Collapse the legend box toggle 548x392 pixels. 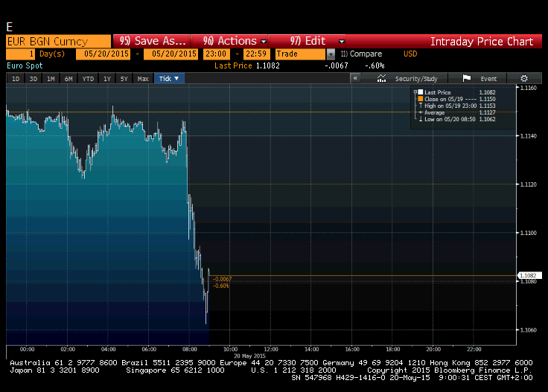coord(415,92)
